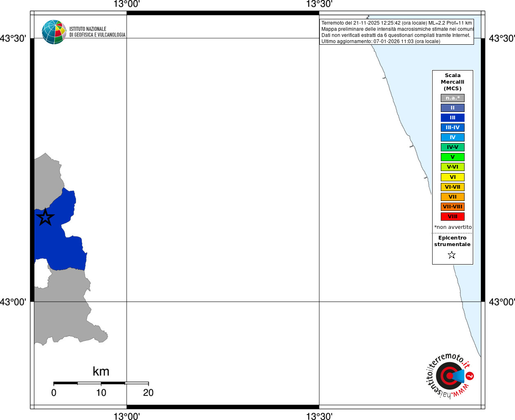Screen dimensions: 515x420
Task: Click the epicenter star on the map
Action: [x=45, y=217]
